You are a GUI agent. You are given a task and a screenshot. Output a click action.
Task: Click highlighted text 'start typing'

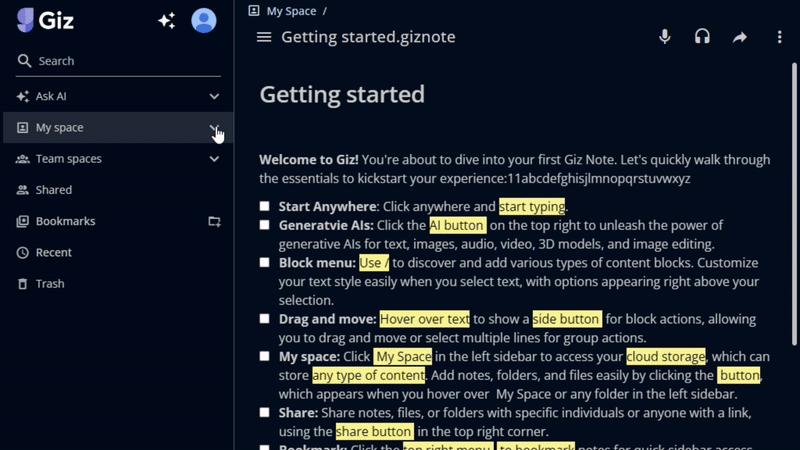coord(532,207)
